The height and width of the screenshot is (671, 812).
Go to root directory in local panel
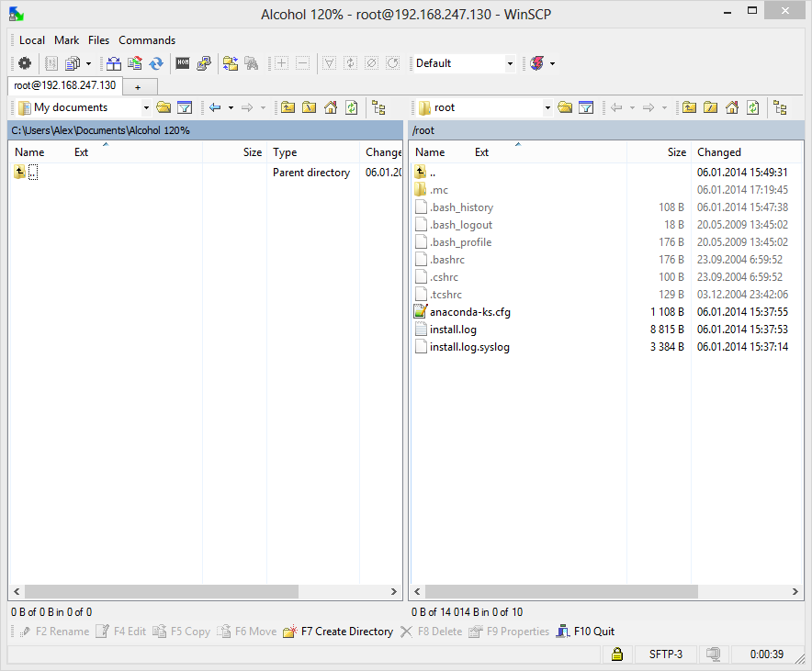[x=310, y=107]
